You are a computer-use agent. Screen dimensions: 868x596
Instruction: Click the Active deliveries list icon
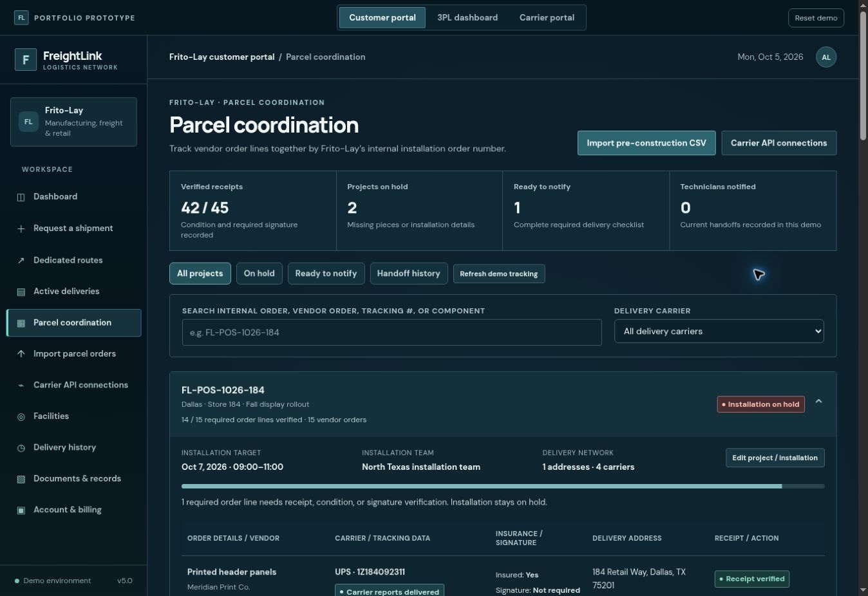coord(21,292)
